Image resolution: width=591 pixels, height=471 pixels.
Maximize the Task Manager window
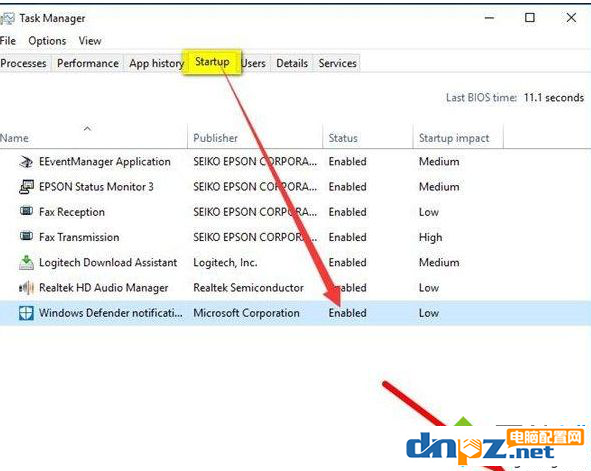coord(530,18)
